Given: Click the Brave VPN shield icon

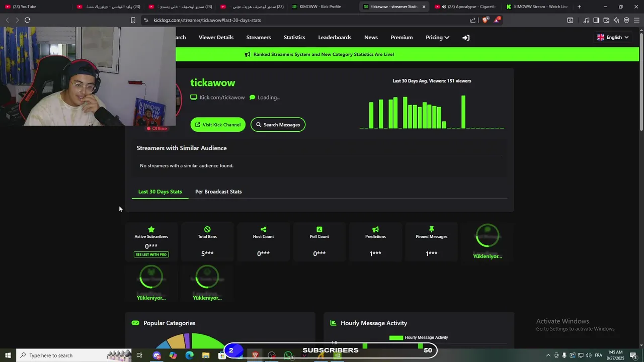Looking at the screenshot, I should [x=626, y=20].
